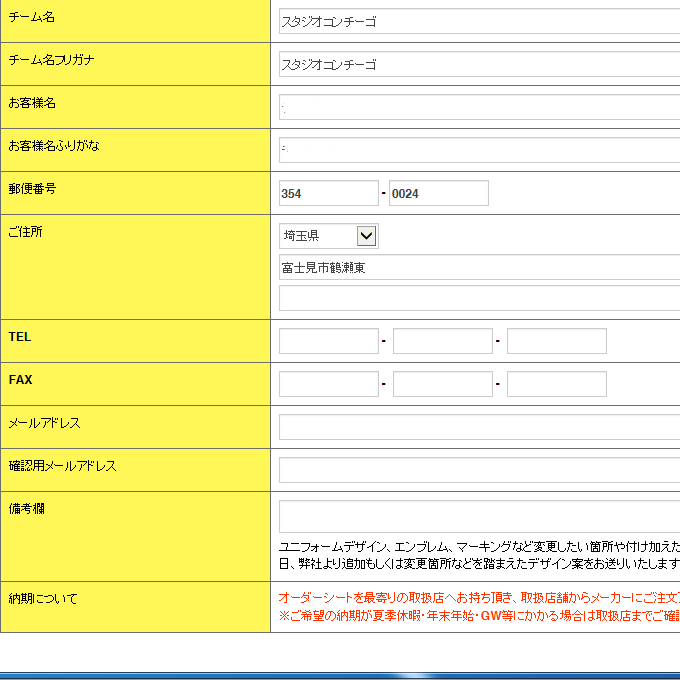Click the ご住所 label text
This screenshot has width=680, height=680.
pos(26,232)
